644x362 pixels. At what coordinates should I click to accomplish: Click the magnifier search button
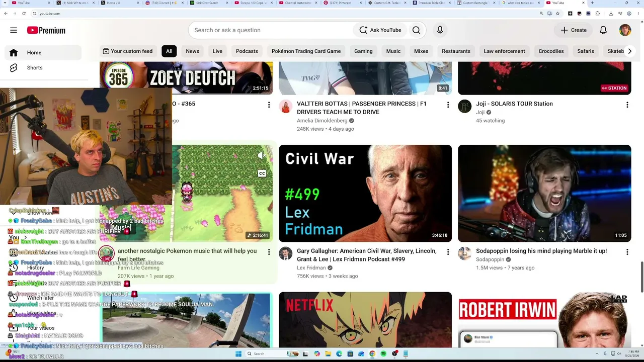[x=416, y=30]
